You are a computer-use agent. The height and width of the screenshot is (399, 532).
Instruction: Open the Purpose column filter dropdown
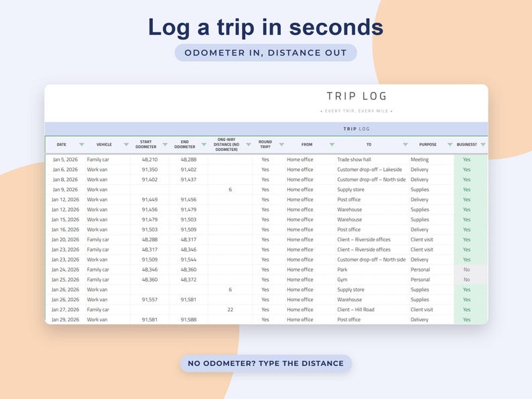pyautogui.click(x=450, y=145)
